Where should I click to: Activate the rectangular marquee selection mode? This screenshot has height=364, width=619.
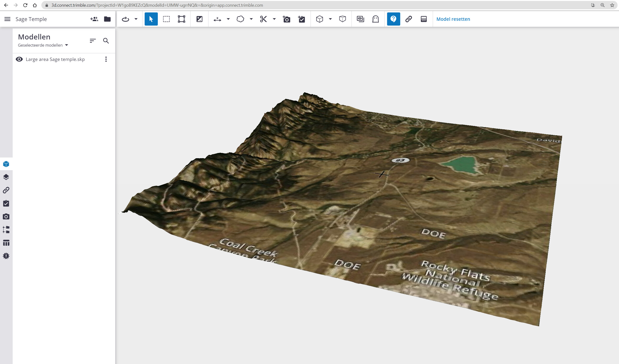click(167, 19)
